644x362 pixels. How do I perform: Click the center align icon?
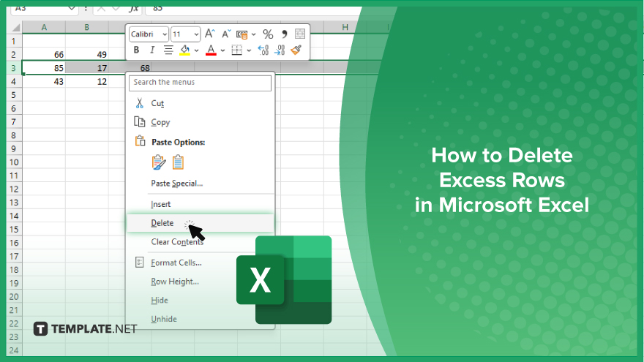click(x=168, y=50)
